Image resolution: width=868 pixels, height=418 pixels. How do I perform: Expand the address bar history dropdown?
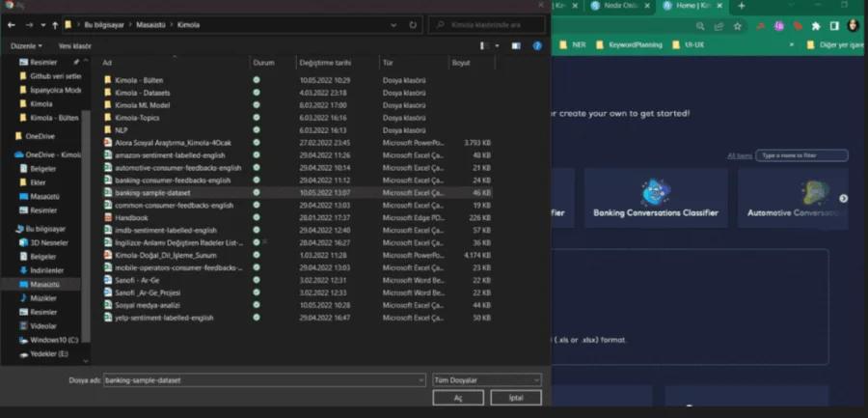point(393,25)
